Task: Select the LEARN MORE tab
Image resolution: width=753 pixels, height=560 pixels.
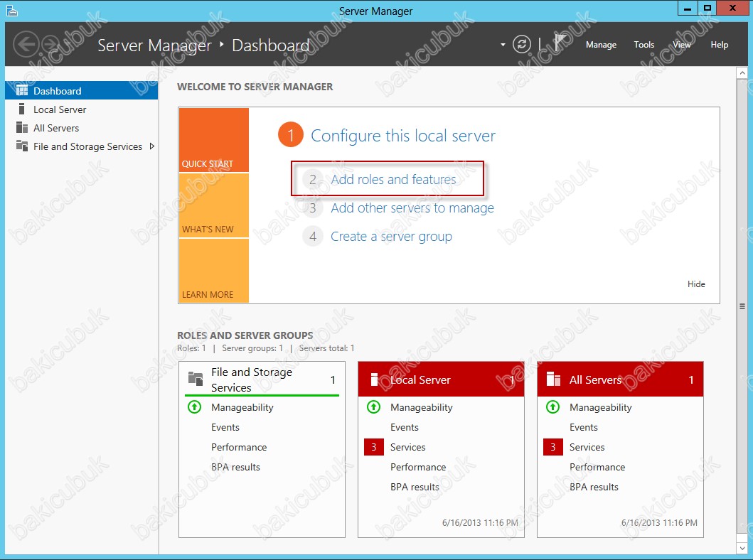Action: pyautogui.click(x=214, y=271)
